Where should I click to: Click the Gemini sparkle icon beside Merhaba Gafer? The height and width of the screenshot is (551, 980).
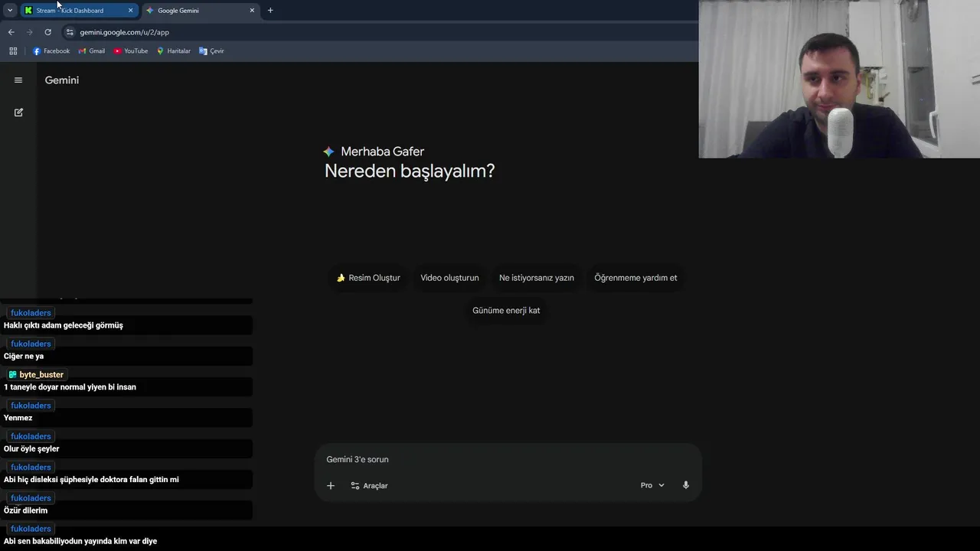click(x=329, y=152)
